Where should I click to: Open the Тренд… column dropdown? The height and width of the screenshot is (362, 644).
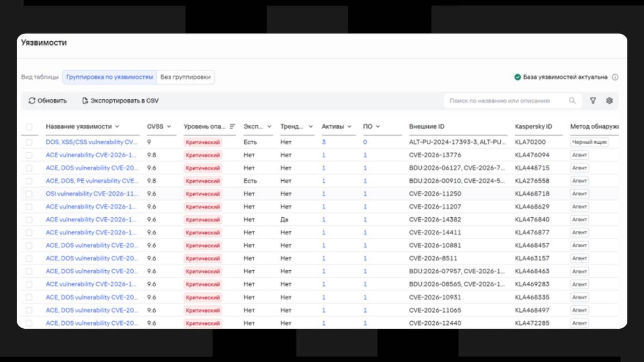(311, 127)
